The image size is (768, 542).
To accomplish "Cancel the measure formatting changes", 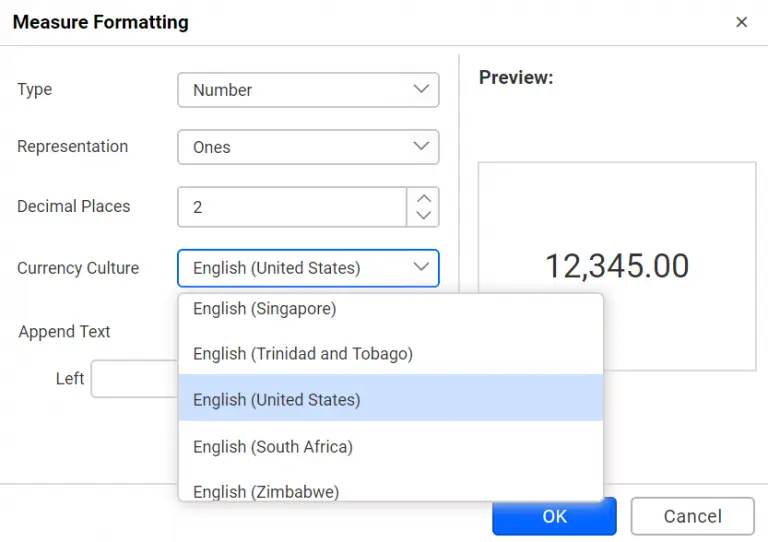I will tap(692, 516).
